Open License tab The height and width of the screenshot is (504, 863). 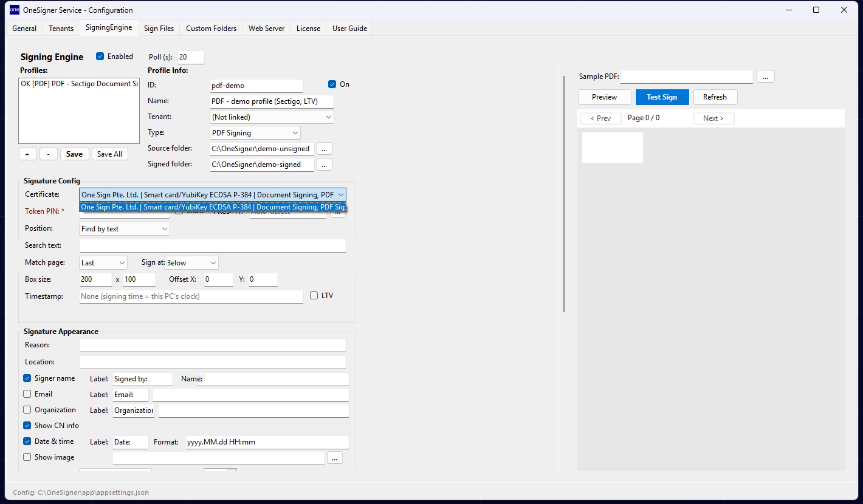coord(308,29)
